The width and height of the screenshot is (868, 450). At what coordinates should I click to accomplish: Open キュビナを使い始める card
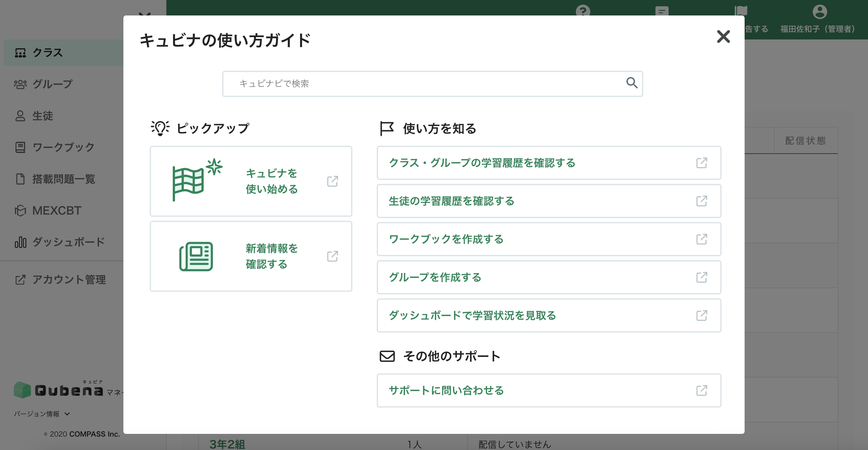point(251,181)
